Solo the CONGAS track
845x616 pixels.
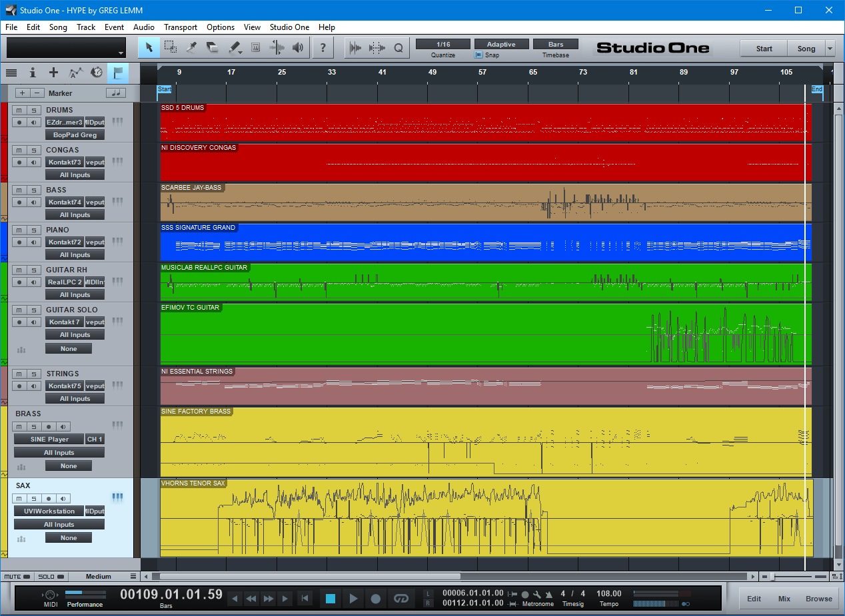coord(34,150)
